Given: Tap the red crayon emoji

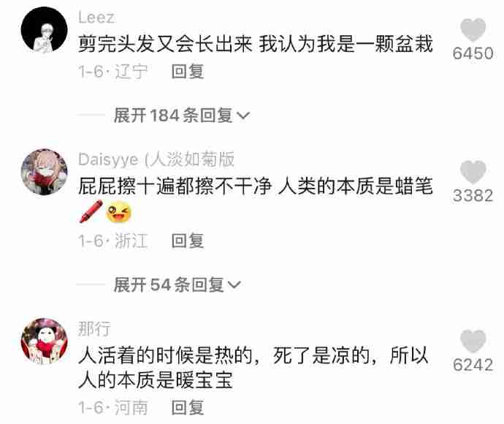Looking at the screenshot, I should click(x=91, y=211).
